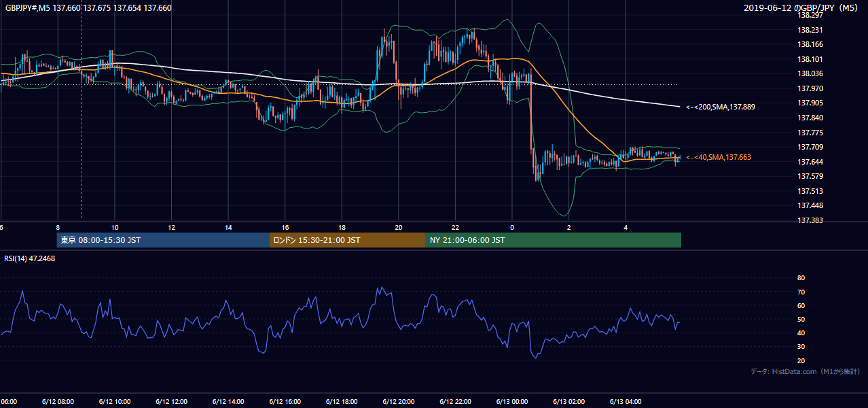Viewport: 868px width, 408px height.
Task: Click price level 137.644 on the axis
Action: click(x=810, y=162)
